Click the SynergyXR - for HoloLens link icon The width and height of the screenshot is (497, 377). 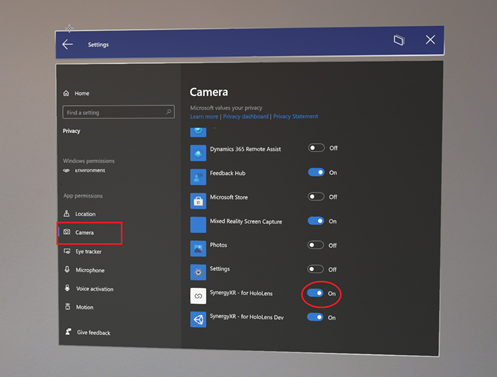pos(198,296)
